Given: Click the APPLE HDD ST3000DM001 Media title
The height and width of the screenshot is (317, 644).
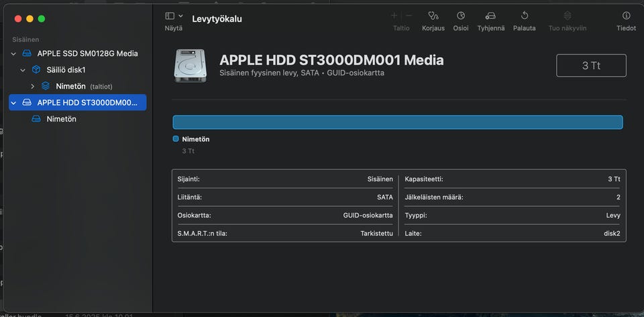Looking at the screenshot, I should click(x=331, y=60).
